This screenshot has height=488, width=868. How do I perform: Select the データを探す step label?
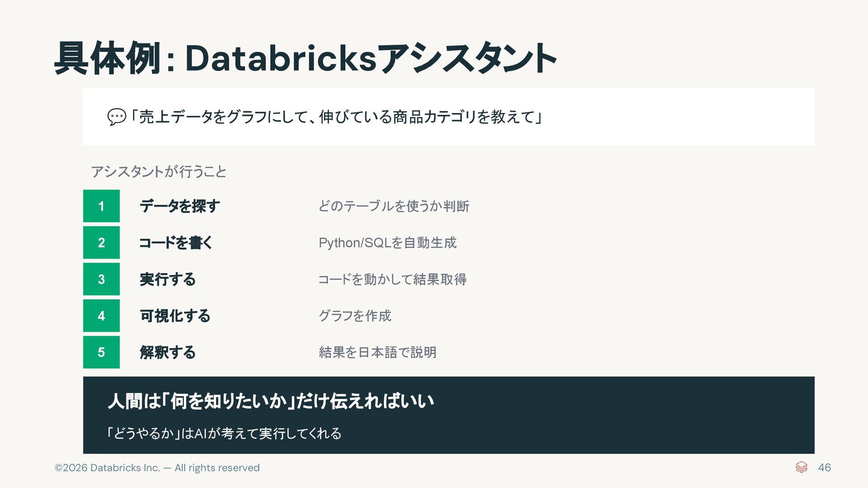click(180, 206)
